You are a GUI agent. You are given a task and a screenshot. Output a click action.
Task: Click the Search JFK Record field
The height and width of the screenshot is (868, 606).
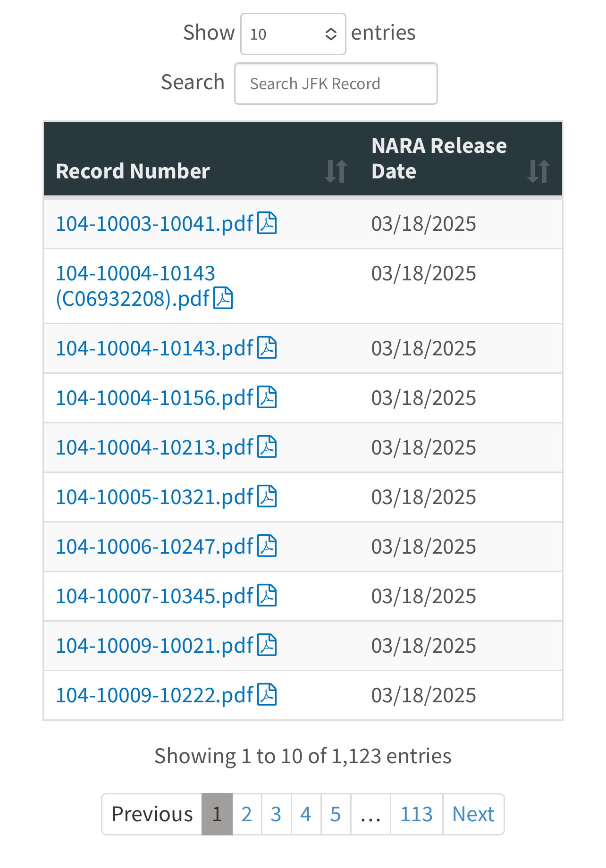coord(336,84)
